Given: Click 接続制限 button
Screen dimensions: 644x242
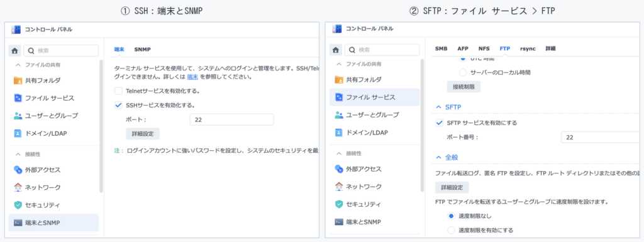Looking at the screenshot, I should pyautogui.click(x=464, y=87).
